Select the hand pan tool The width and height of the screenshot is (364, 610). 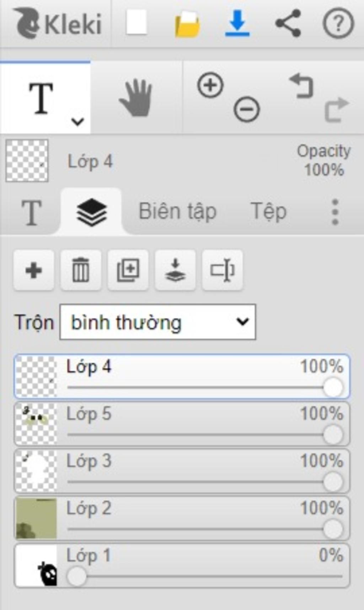click(136, 98)
